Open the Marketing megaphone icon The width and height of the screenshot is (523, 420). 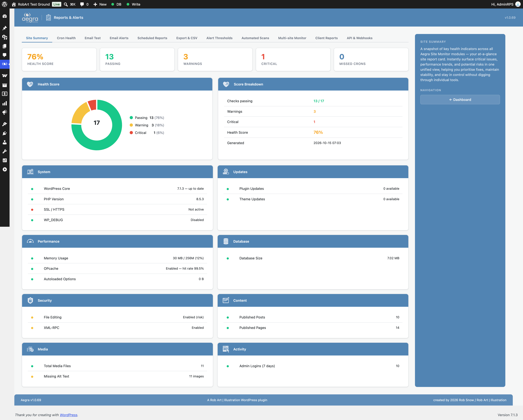5,112
